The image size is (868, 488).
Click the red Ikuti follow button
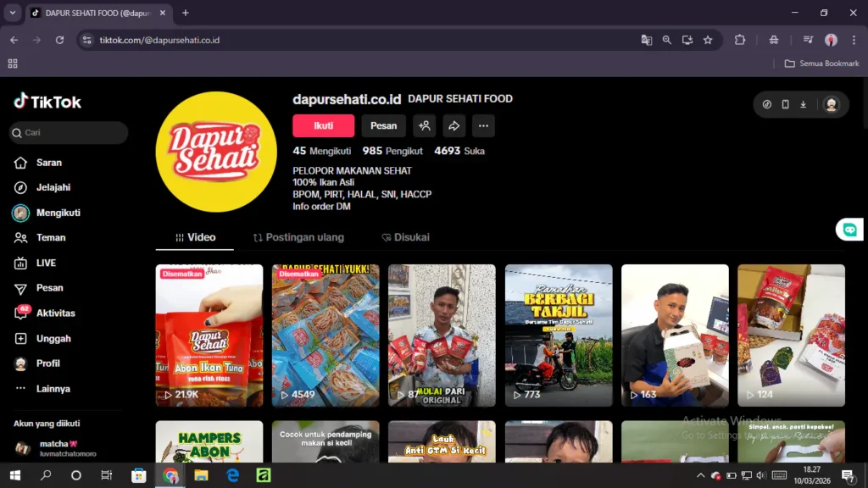pyautogui.click(x=323, y=125)
